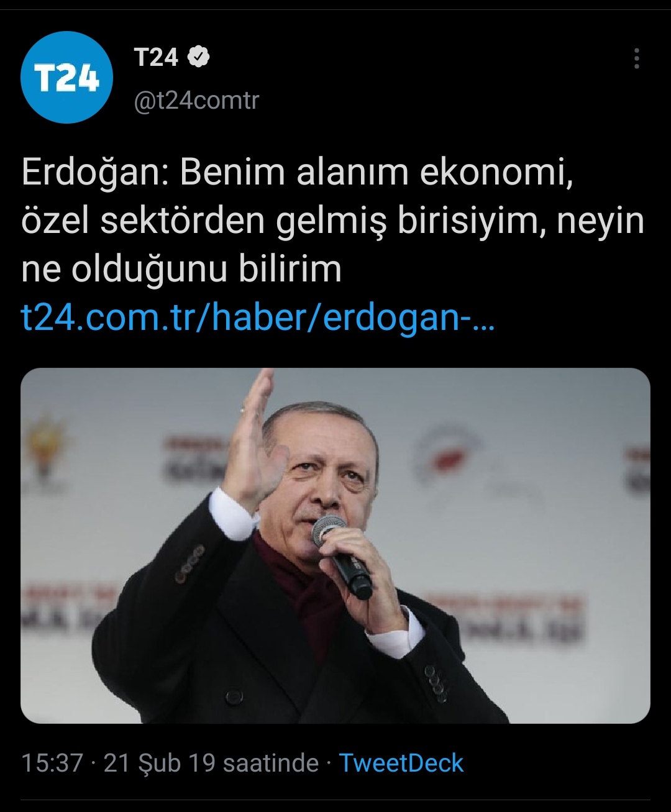Open the tweet's three-dot more options menu
Screen dimensions: 671x812
point(636,58)
